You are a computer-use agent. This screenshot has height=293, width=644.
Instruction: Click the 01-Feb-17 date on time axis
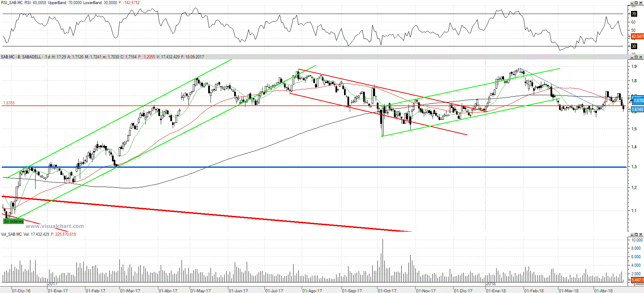coord(95,291)
